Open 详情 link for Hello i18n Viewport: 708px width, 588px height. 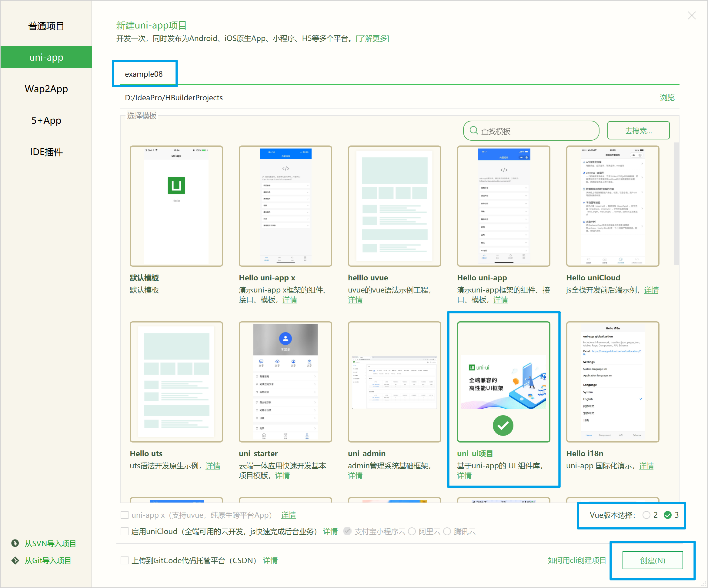[646, 466]
